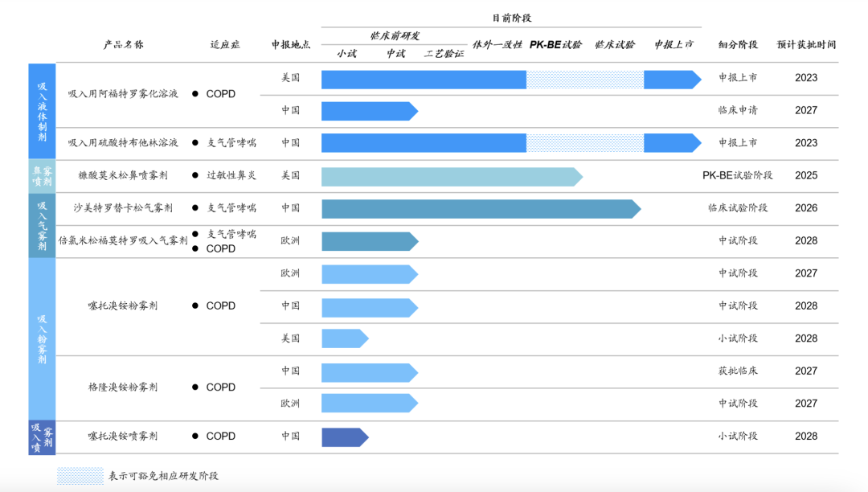This screenshot has width=868, height=492.
Task: Click the 工艺验证 stage header
Action: 444,54
